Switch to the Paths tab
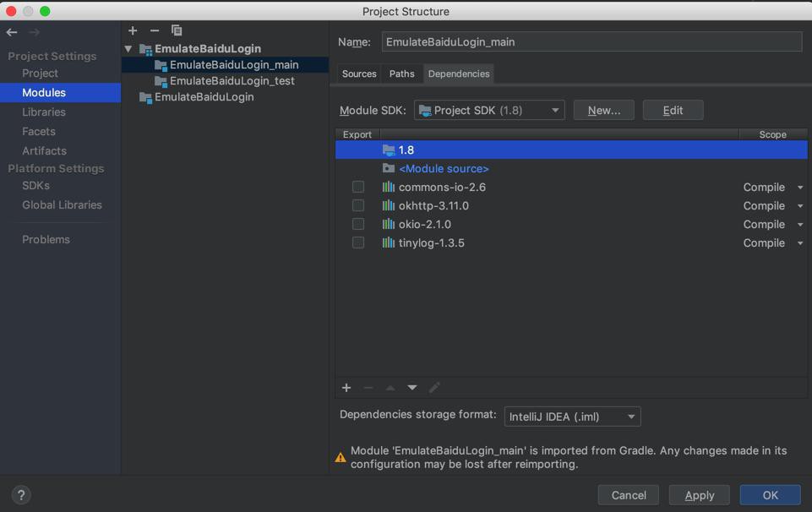This screenshot has width=812, height=512. click(x=401, y=74)
